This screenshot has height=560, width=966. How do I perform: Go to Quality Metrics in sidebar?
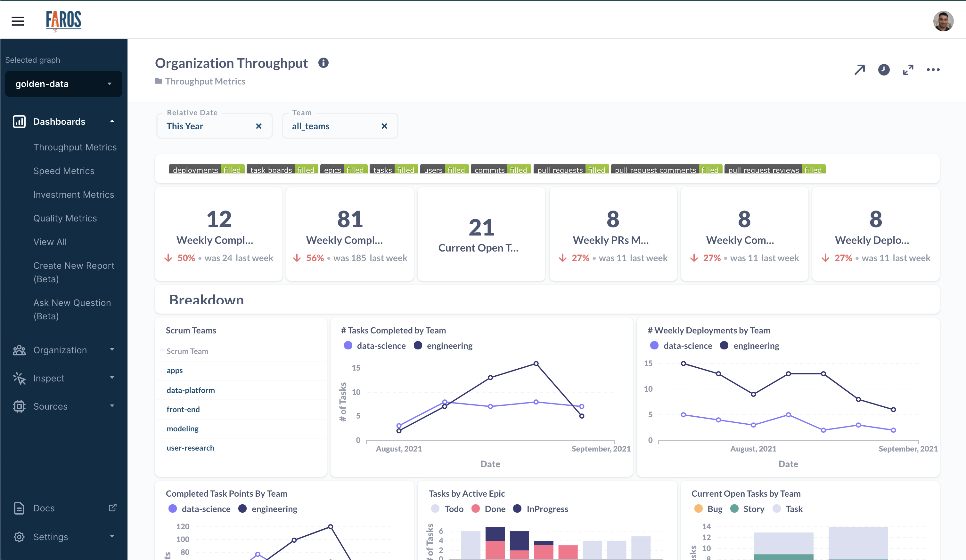[x=65, y=218]
